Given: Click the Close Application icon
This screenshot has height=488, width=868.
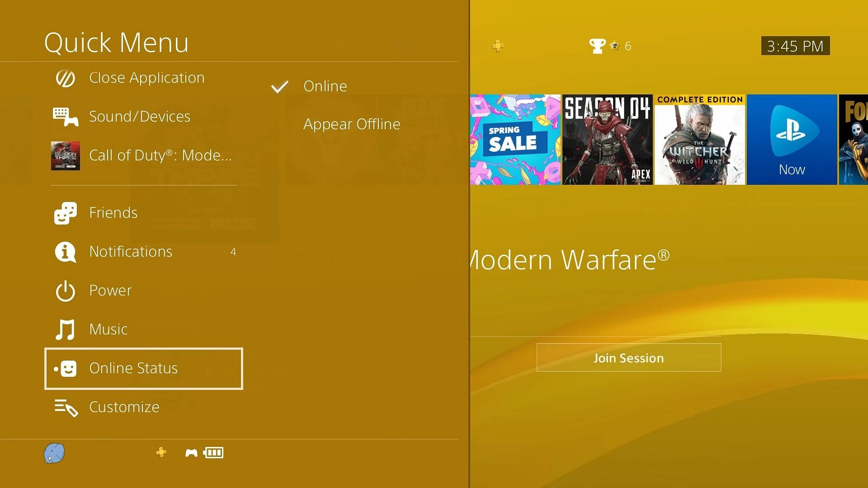Looking at the screenshot, I should coord(66,77).
